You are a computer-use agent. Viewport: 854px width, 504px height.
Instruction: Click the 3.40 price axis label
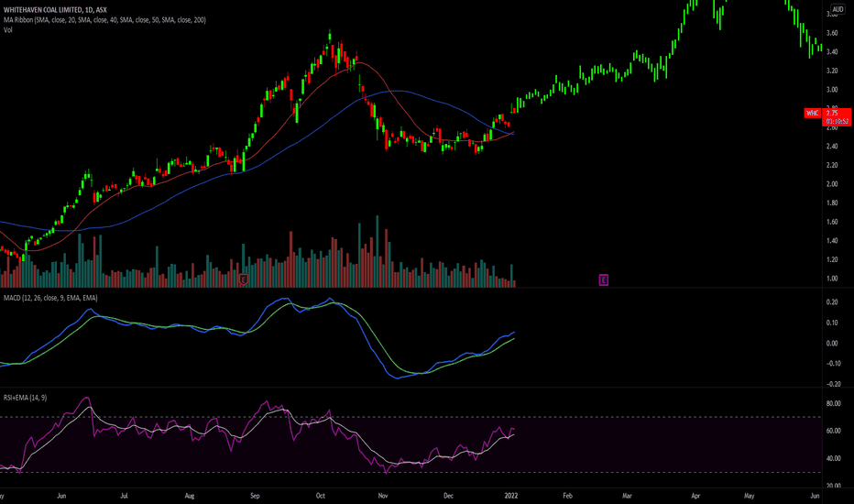832,52
